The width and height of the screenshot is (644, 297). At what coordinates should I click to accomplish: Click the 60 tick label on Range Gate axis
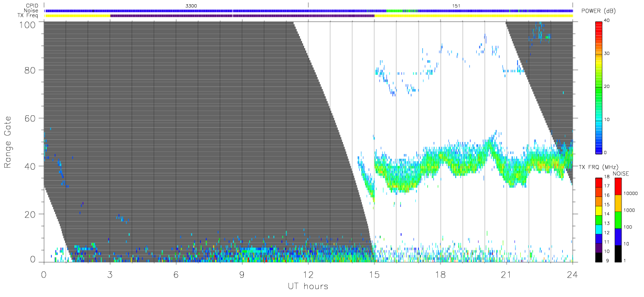(x=30, y=118)
